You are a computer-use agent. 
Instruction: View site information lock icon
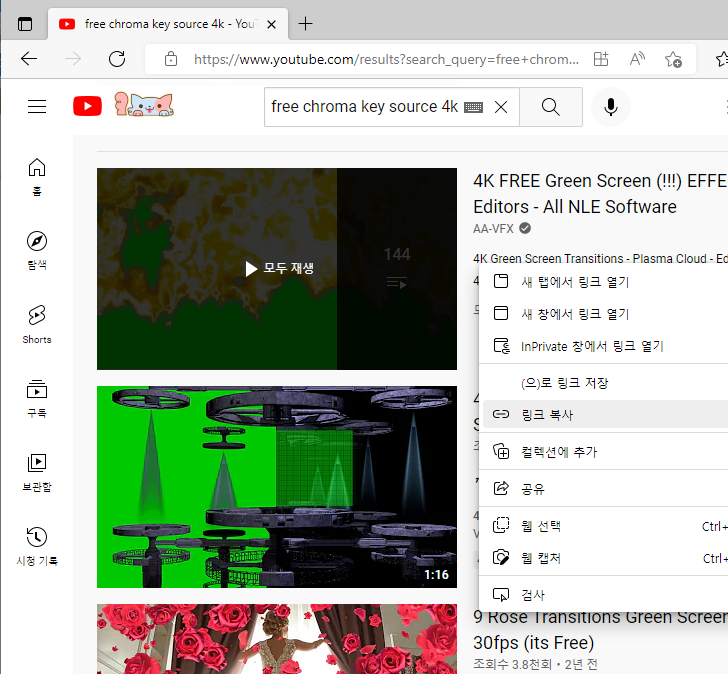click(171, 59)
